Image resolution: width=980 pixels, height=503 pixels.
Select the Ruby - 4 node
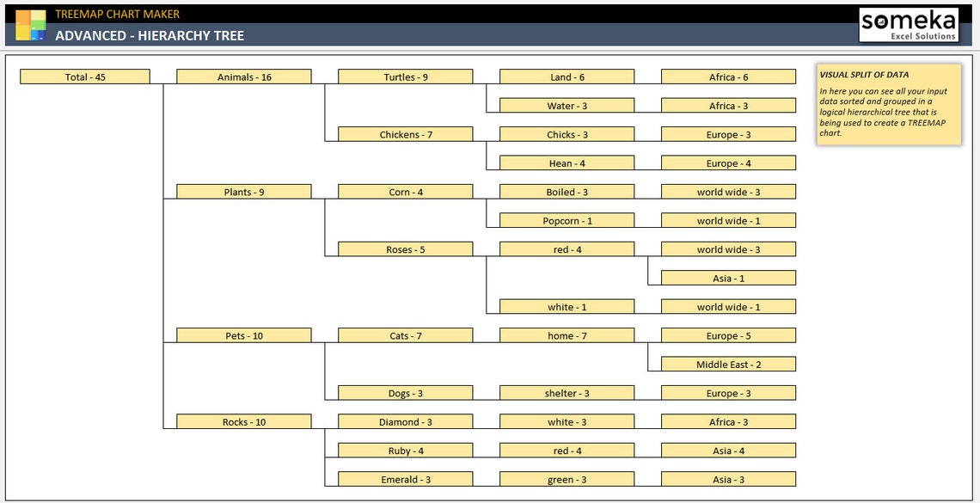click(x=406, y=450)
